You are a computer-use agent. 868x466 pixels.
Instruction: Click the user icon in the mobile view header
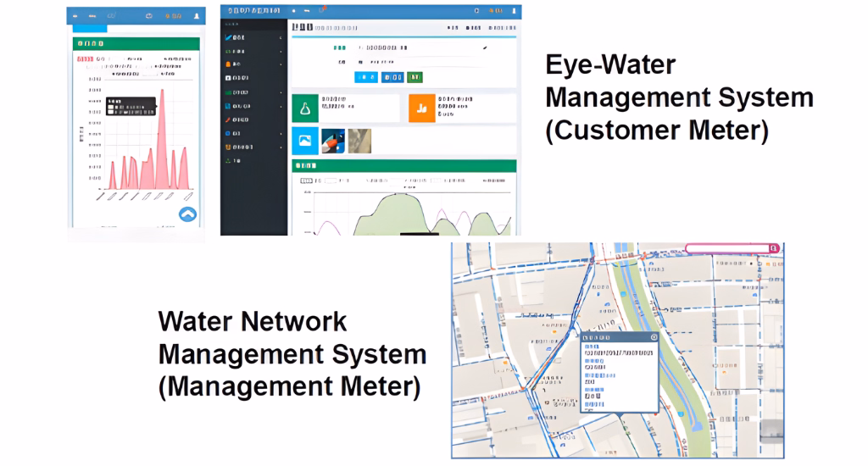click(x=197, y=16)
